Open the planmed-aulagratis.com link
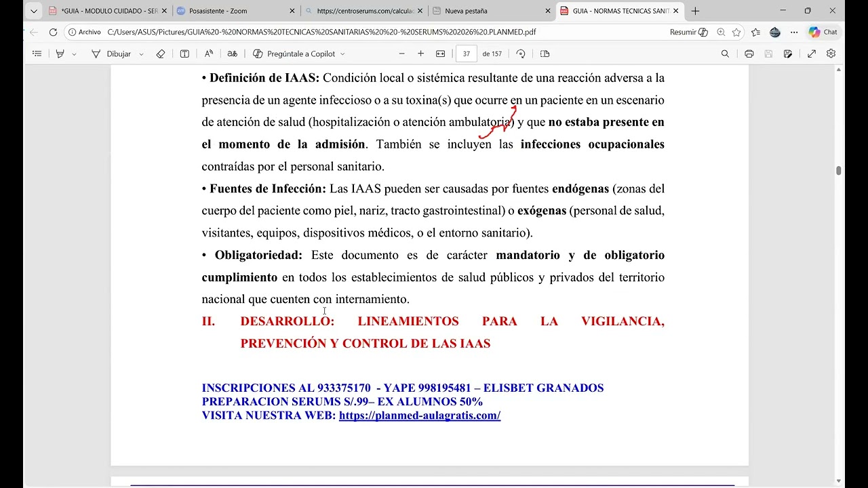This screenshot has height=488, width=868. [x=420, y=415]
